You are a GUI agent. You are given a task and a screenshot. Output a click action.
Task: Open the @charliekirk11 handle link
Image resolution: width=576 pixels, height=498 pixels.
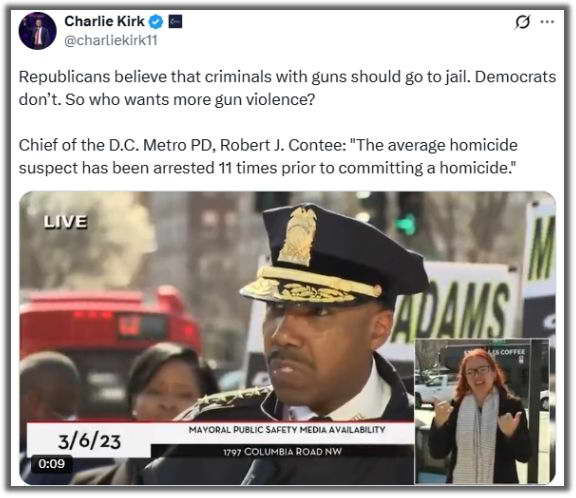(111, 40)
